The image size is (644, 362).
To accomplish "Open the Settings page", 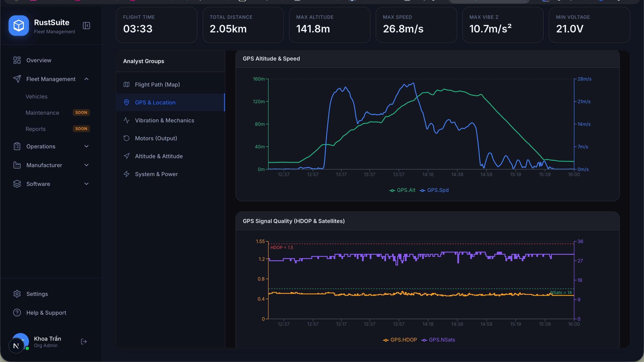I will coord(51,294).
